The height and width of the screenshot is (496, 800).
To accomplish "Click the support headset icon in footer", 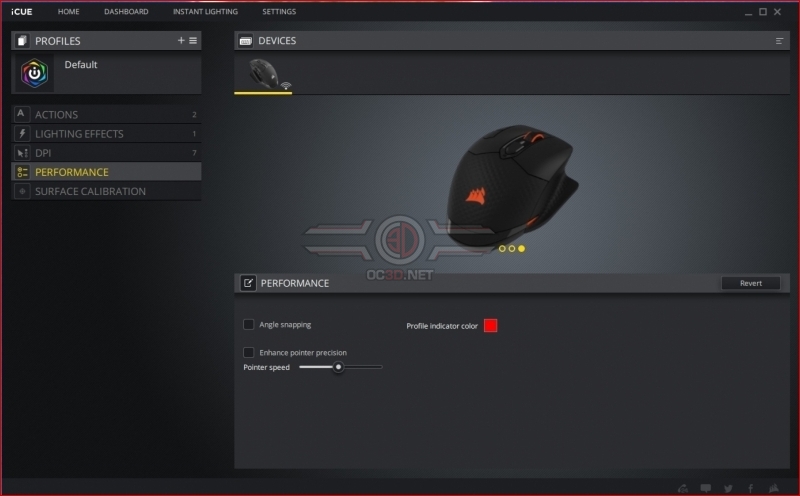I will [683, 488].
